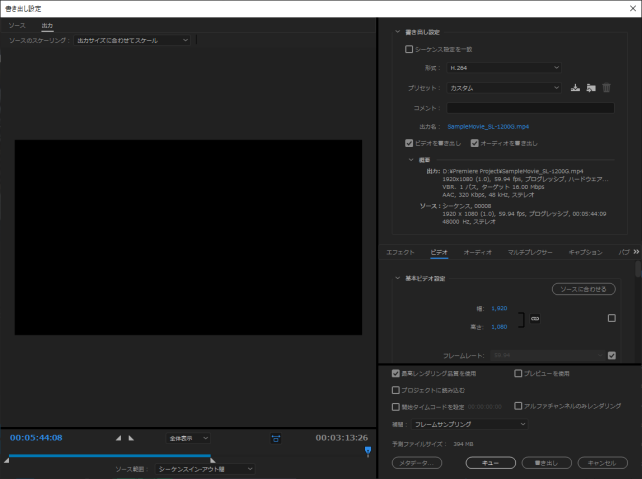Close the export settings dialog
Image resolution: width=642 pixels, height=479 pixels.
tap(633, 8)
